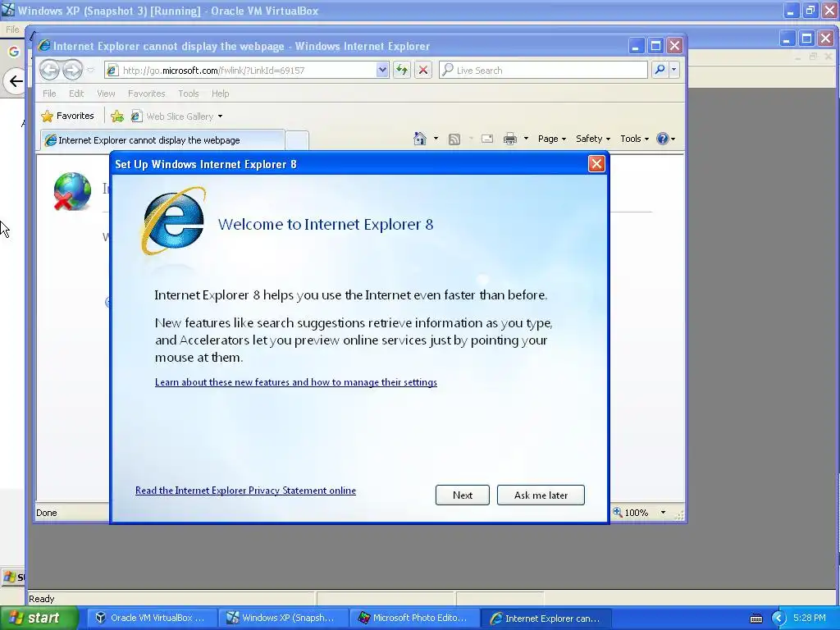Click the Read Mail icon
840x630 pixels.
click(487, 139)
